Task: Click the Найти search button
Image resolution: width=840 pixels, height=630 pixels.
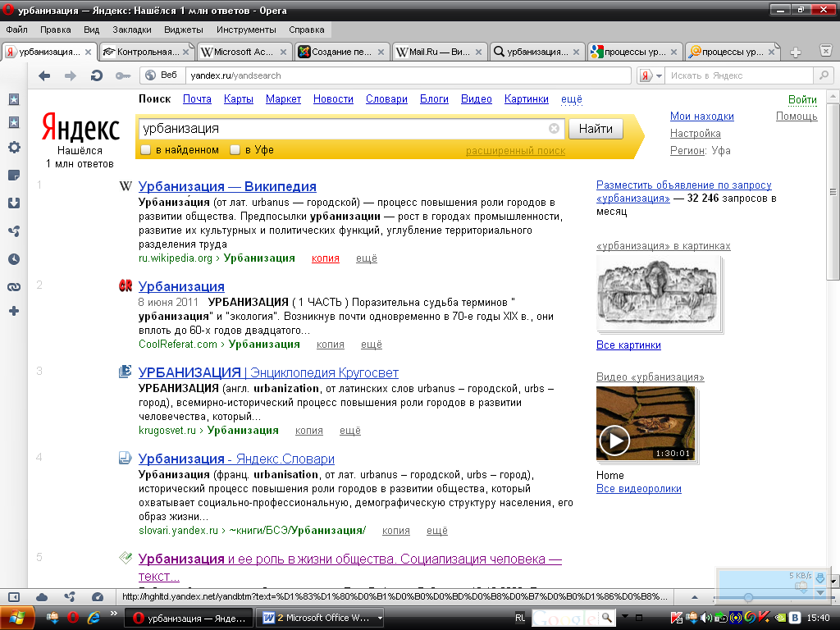Action: pyautogui.click(x=596, y=129)
